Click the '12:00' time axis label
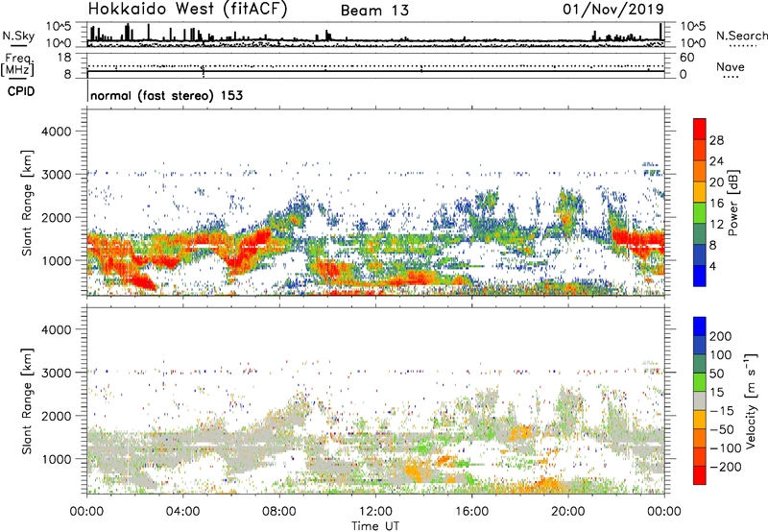The image size is (768, 532). [x=376, y=512]
